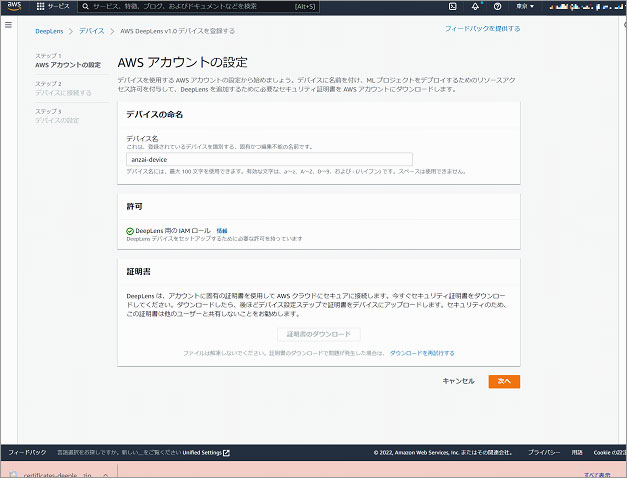Click the footer フィードバック link
Image resolution: width=627 pixels, height=478 pixels.
(x=27, y=452)
